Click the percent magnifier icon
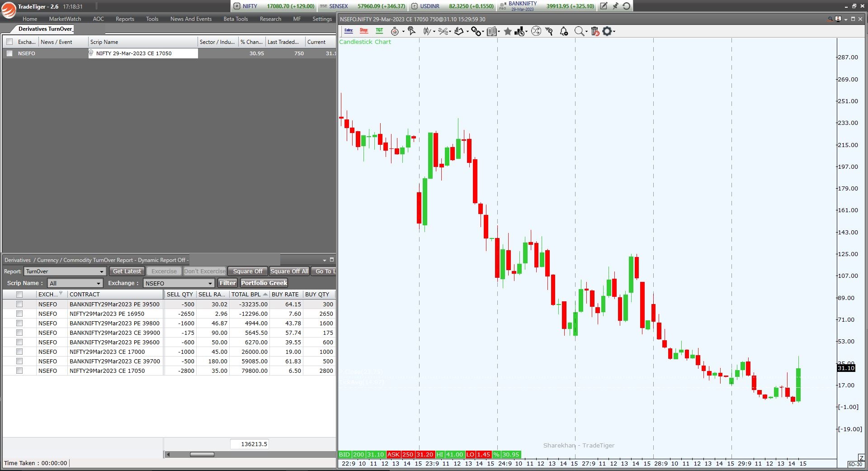Screen dimensions: 868x471 coord(549,31)
